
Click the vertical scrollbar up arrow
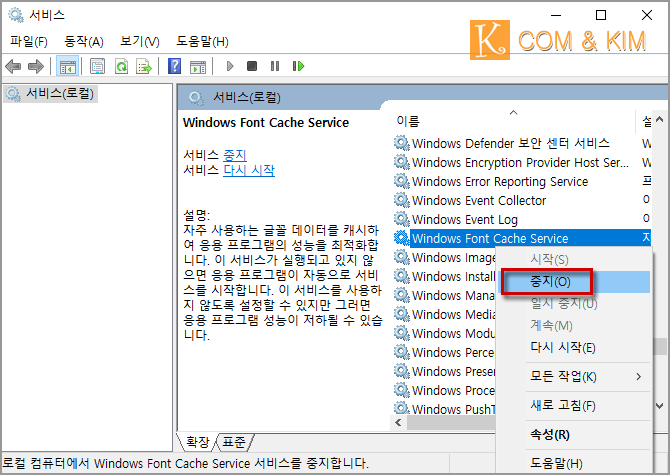(660, 120)
